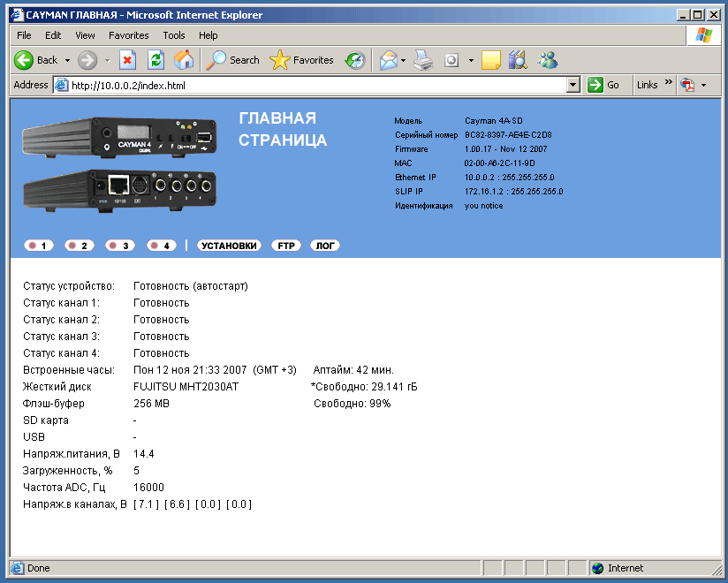This screenshot has width=728, height=583.
Task: Click the ADC frequency value 16000
Action: [148, 488]
